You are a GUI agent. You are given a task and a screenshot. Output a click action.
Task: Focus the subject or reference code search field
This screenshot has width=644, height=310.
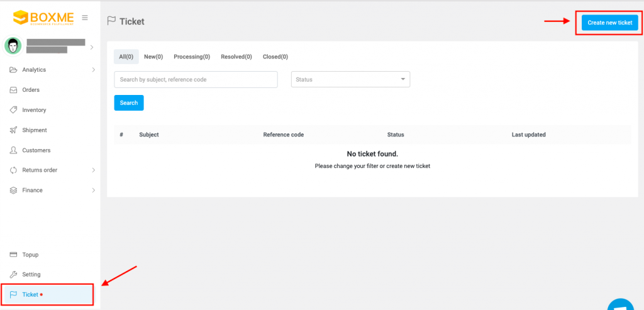196,79
